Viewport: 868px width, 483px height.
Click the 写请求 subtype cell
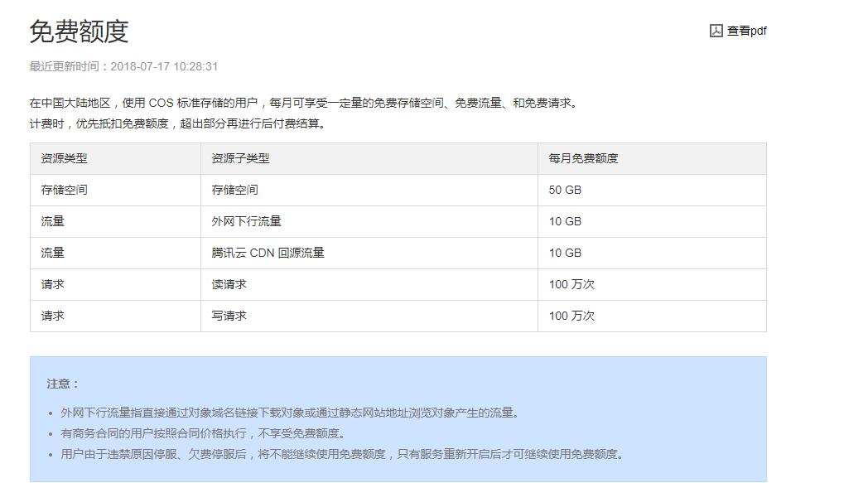click(229, 316)
